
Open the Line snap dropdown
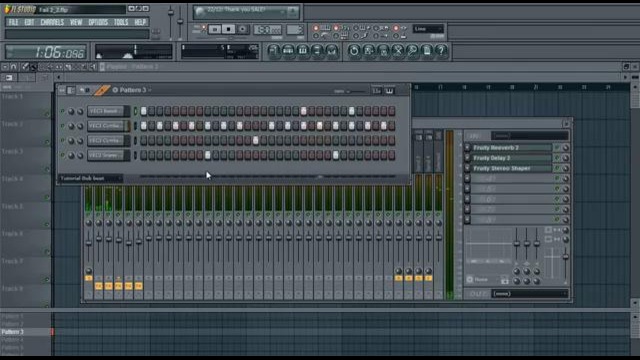tap(428, 29)
